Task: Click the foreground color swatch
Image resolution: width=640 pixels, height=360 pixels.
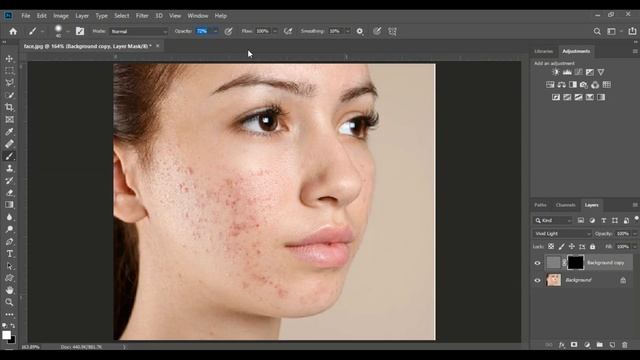Action: pos(6,335)
